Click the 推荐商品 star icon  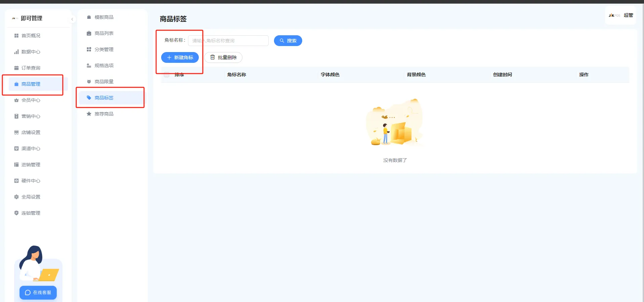[89, 114]
